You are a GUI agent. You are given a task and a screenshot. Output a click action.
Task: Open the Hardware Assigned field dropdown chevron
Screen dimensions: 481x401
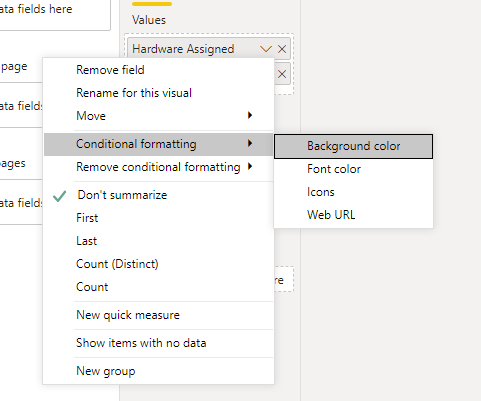[266, 49]
